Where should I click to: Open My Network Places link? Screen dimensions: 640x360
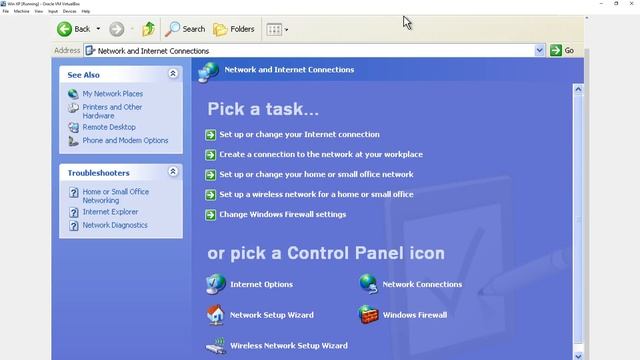(x=113, y=93)
